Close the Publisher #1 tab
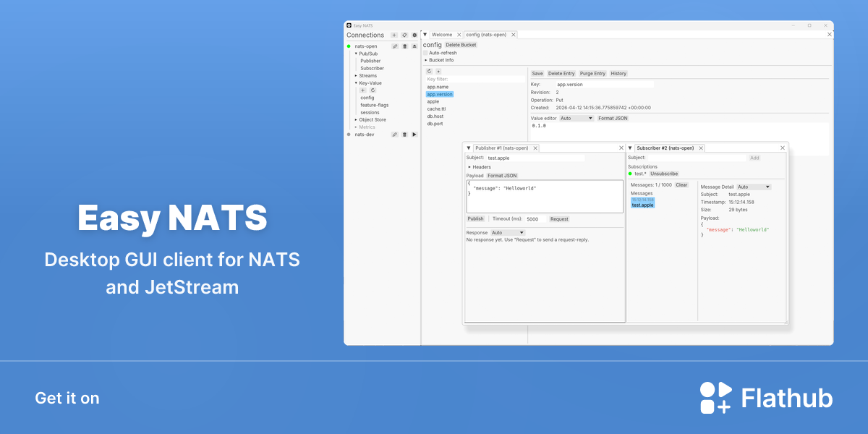 (535, 148)
